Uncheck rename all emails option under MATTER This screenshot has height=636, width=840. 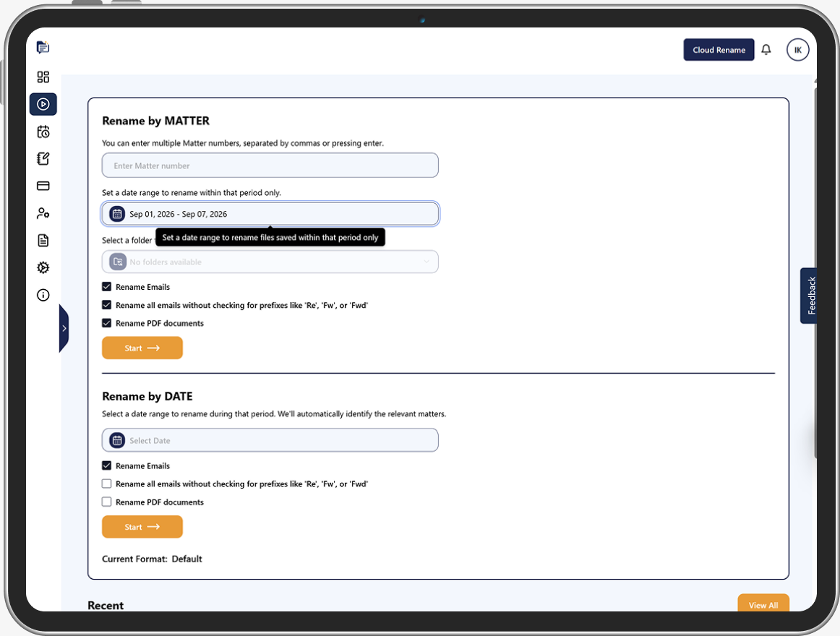(x=106, y=305)
